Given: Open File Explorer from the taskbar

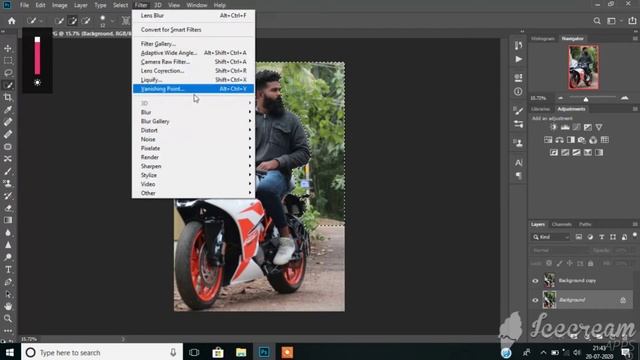Looking at the screenshot, I should pyautogui.click(x=241, y=352).
